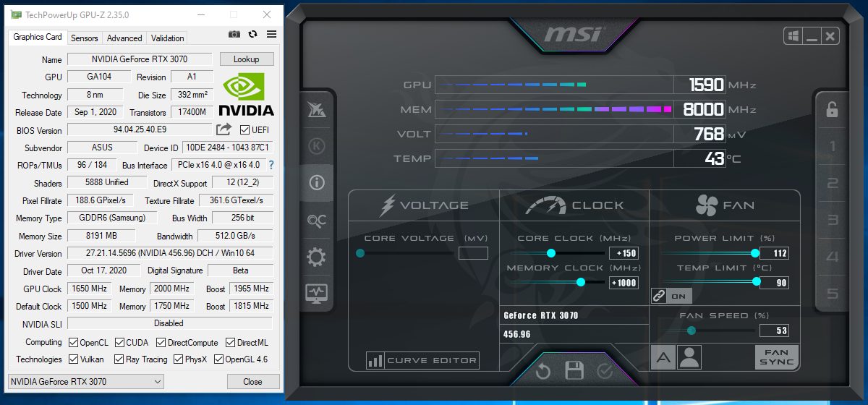The width and height of the screenshot is (868, 405).
Task: Open the Advanced tab in GPU-Z
Action: [x=124, y=38]
